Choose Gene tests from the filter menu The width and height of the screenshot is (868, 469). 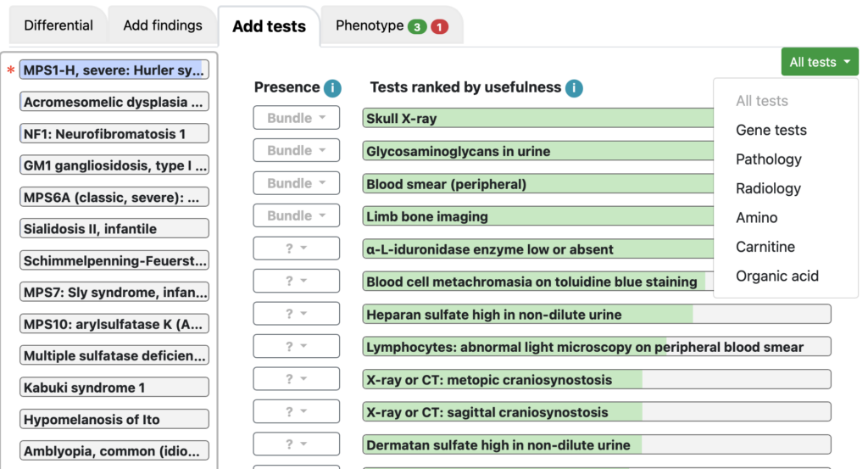(771, 130)
